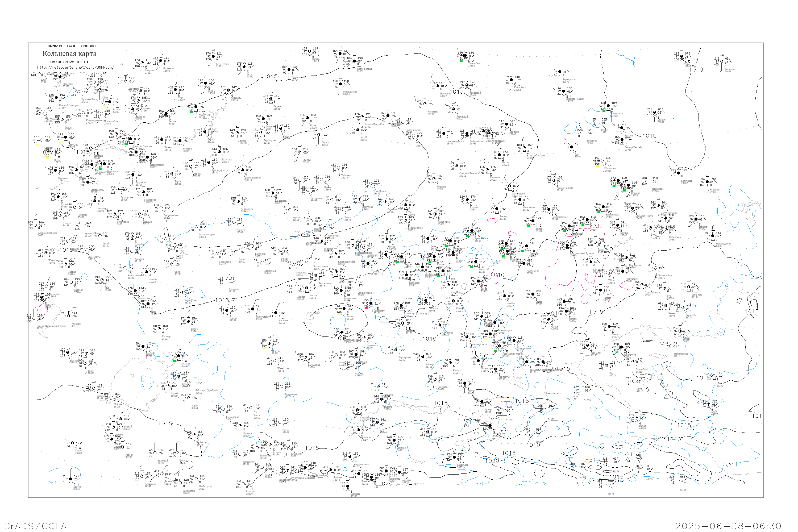Click the filled station circle at Павлодар

[426, 300]
